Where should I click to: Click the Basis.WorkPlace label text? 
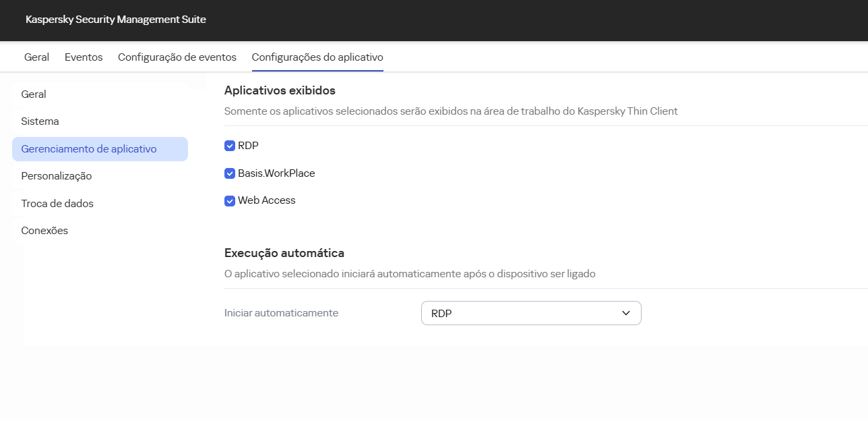click(276, 173)
